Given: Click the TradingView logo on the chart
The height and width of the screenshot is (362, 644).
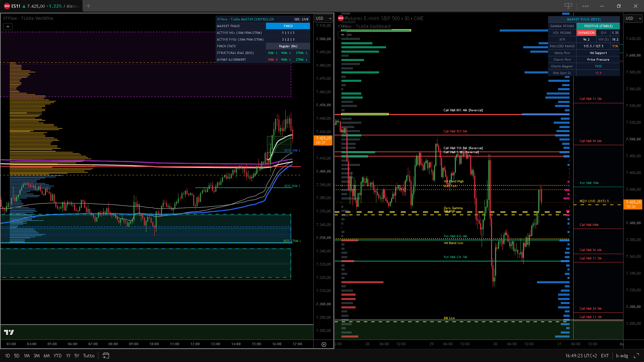Looking at the screenshot, I should pyautogui.click(x=9, y=332).
